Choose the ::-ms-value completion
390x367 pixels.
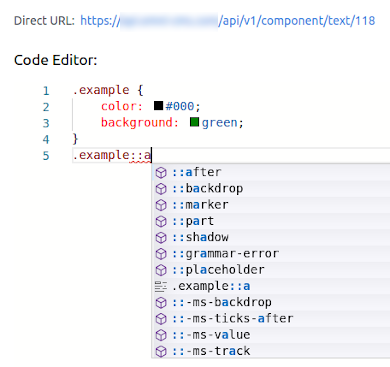(x=271, y=335)
